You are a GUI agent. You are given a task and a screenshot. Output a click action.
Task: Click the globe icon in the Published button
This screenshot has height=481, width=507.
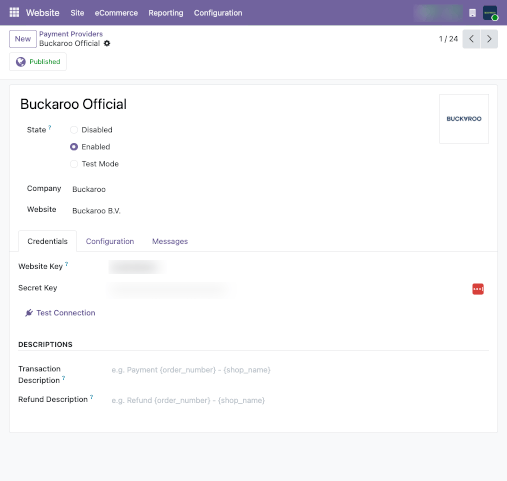tap(21, 62)
